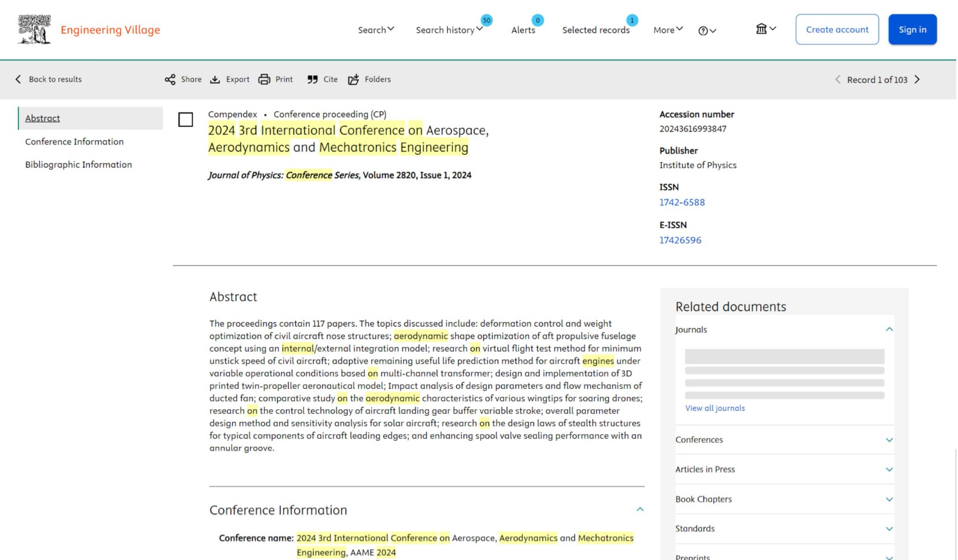The height and width of the screenshot is (560, 958).
Task: Click the Folders icon
Action: coord(353,80)
